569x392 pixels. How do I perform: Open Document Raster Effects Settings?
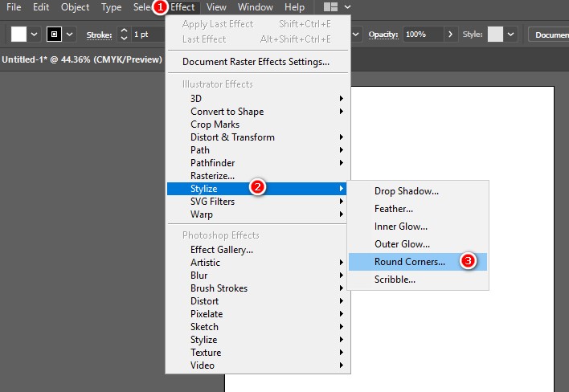[256, 62]
